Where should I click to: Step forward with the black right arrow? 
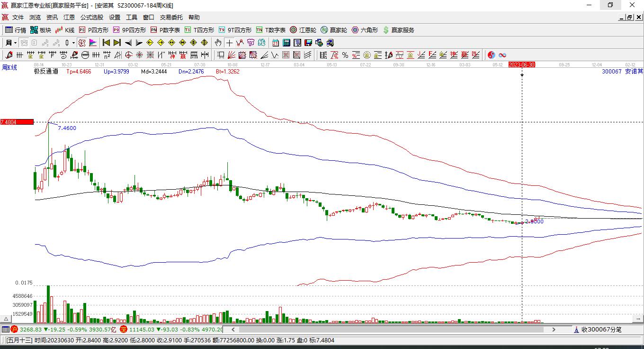[x=139, y=43]
